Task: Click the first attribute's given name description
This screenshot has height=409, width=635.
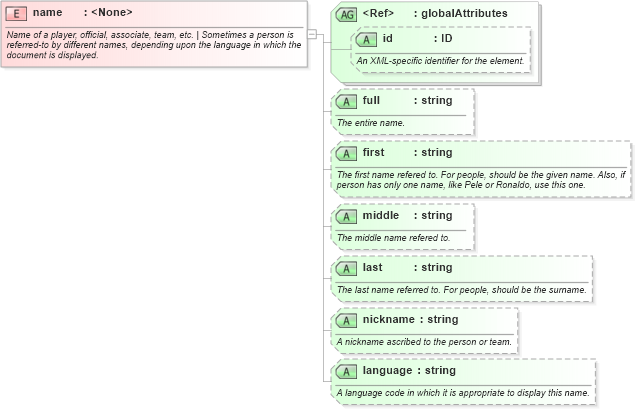Action: point(481,180)
